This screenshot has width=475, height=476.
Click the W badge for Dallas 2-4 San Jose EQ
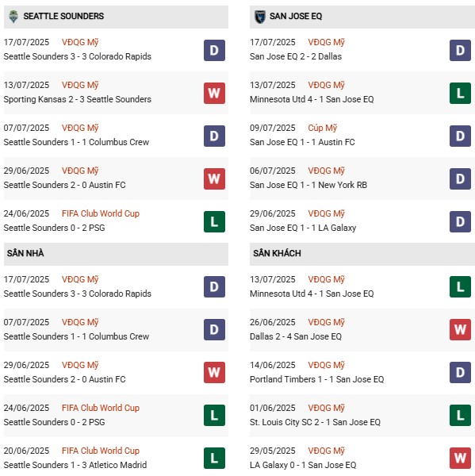[x=460, y=329]
